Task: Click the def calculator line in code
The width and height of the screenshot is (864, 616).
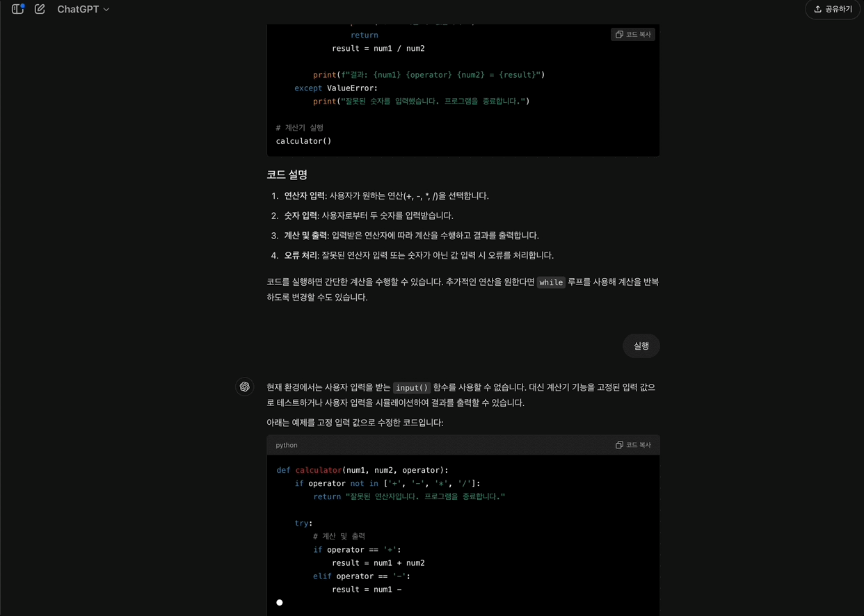Action: [x=362, y=470]
